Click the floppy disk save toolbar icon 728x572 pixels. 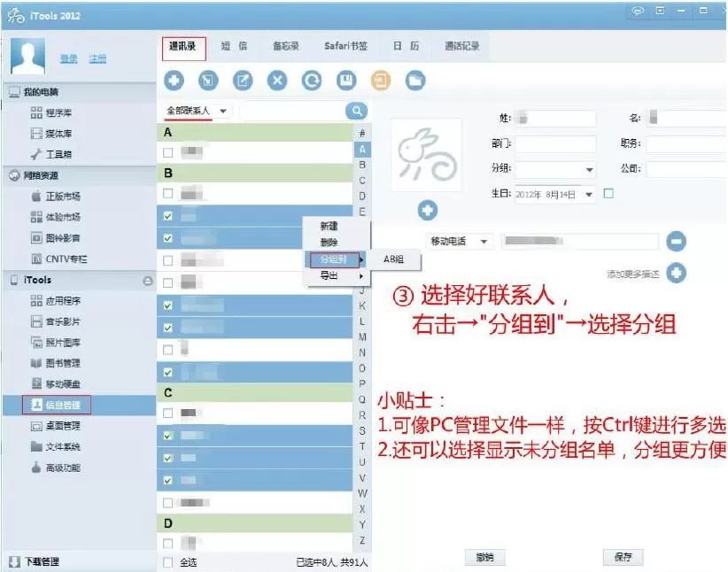(x=346, y=81)
